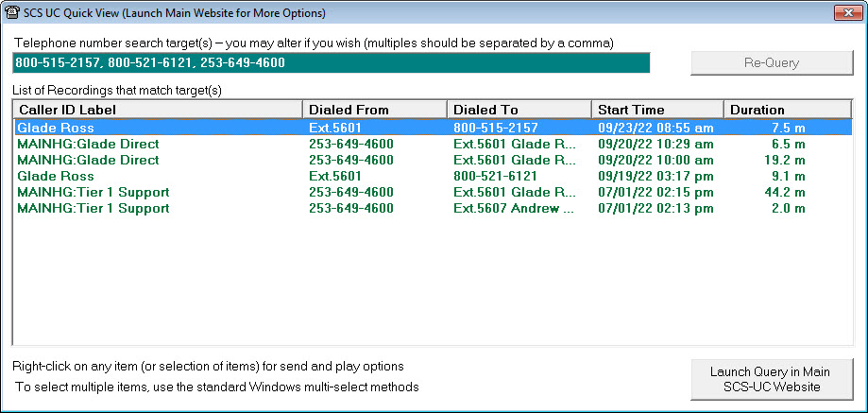Click the 2.0 m duration cell

point(789,208)
